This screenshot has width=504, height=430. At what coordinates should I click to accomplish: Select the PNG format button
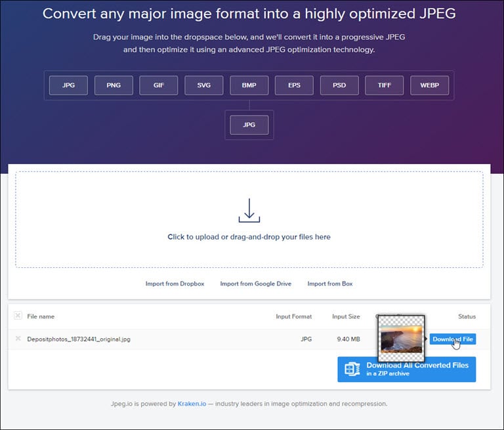tap(114, 85)
